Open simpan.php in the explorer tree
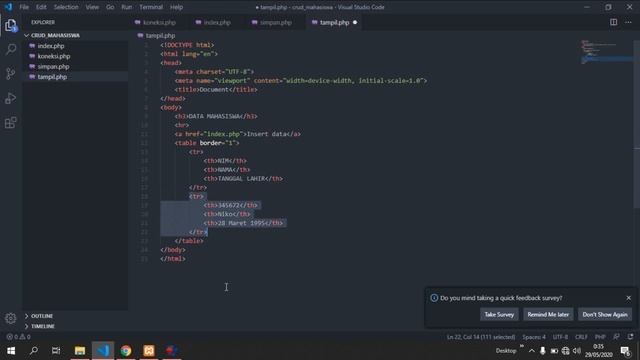Viewport: 640px width, 360px height. click(x=75, y=67)
